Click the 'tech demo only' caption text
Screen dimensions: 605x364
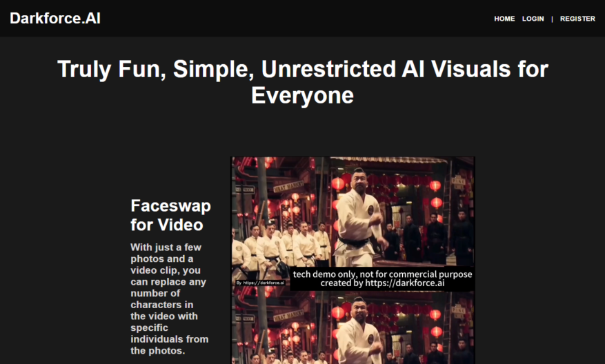pos(382,279)
